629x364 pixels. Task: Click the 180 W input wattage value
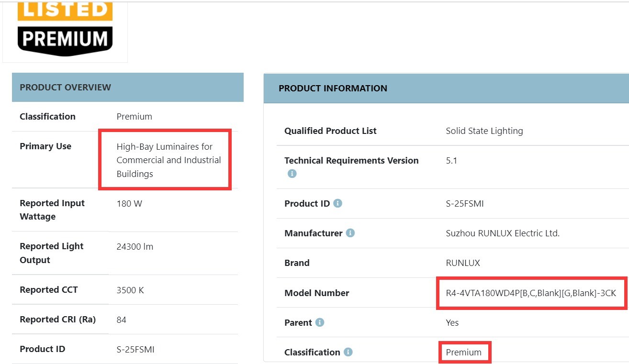(x=129, y=204)
